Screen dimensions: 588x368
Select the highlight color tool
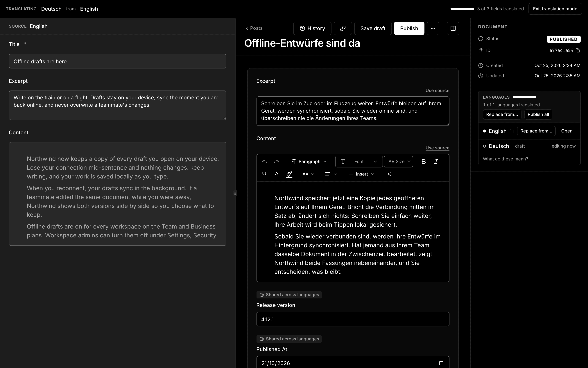(x=289, y=174)
